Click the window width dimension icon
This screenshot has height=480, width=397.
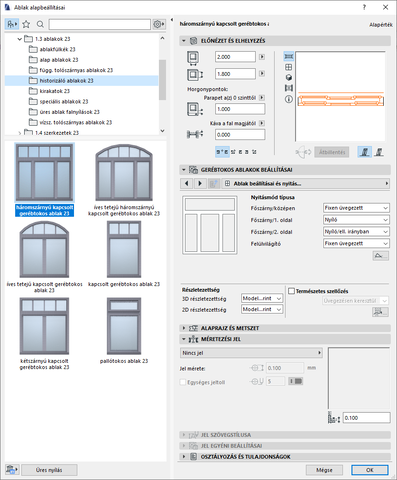(193, 58)
